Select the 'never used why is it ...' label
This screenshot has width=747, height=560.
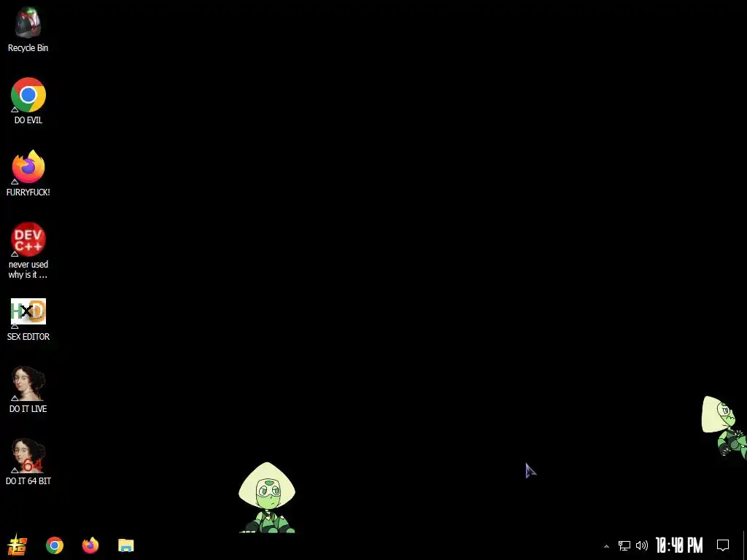pos(28,270)
